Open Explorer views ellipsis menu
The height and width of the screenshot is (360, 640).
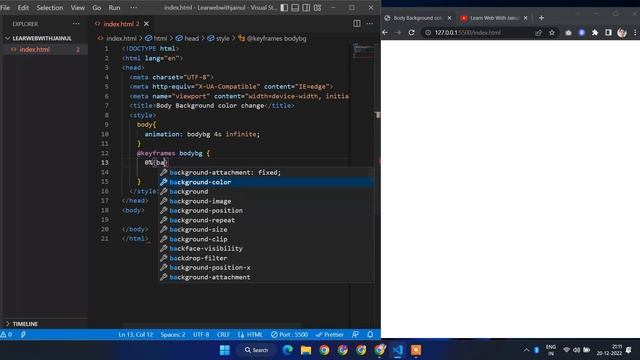(76, 24)
